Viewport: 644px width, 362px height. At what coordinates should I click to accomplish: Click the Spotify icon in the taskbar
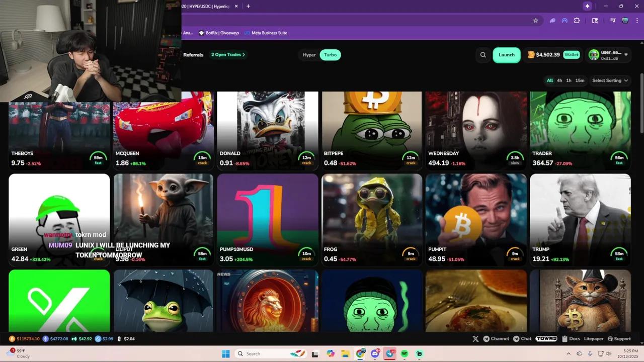(405, 353)
